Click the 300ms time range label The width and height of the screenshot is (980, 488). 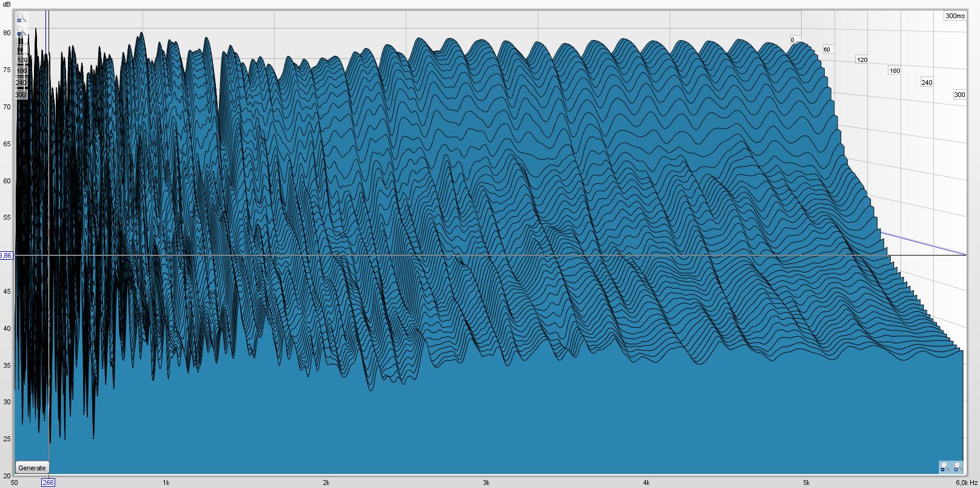(x=955, y=16)
